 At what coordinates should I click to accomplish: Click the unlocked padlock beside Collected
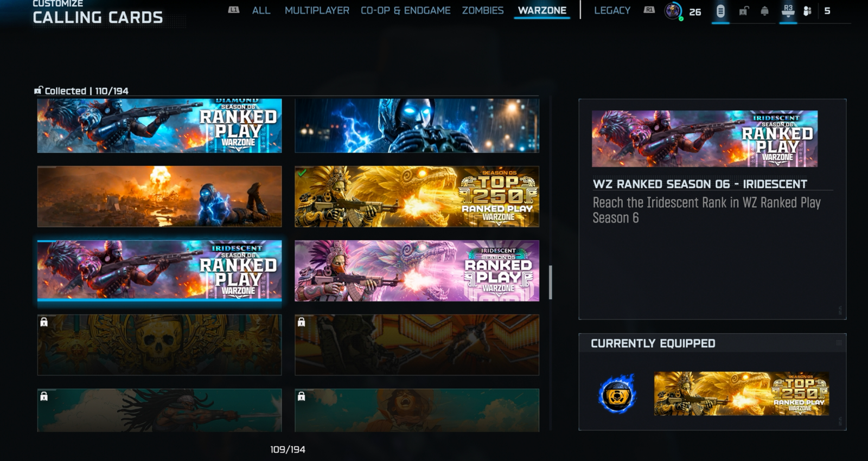click(38, 90)
